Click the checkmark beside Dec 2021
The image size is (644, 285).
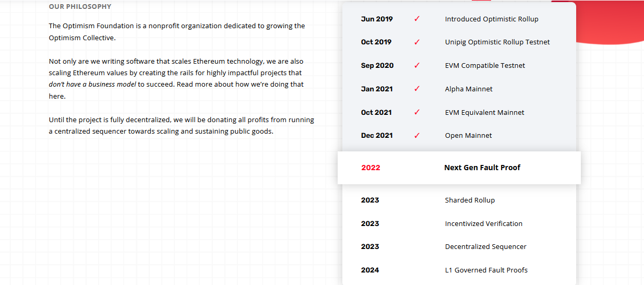(x=417, y=136)
